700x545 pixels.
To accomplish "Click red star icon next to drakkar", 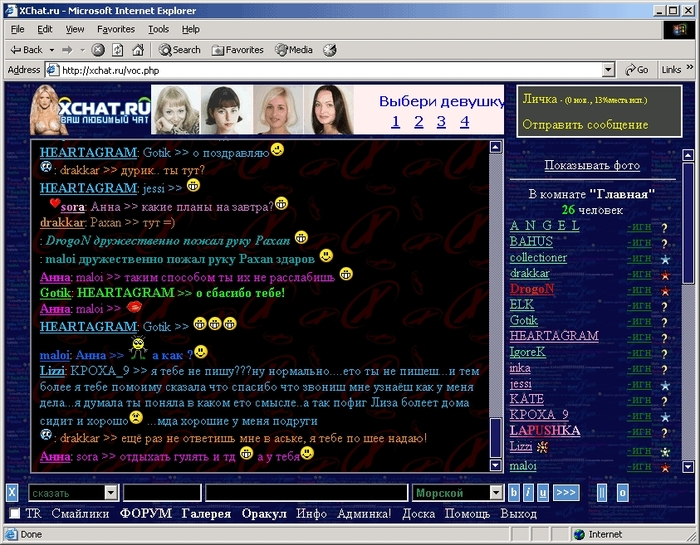I will pyautogui.click(x=665, y=275).
